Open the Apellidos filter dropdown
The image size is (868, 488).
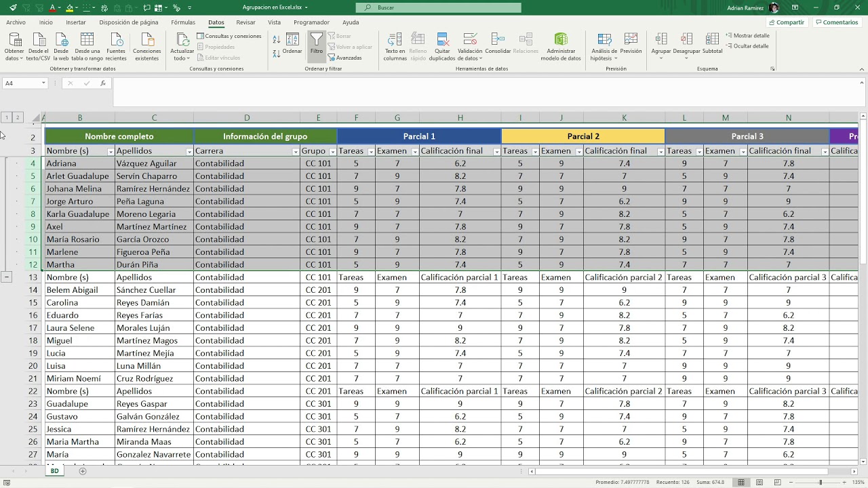(x=189, y=152)
